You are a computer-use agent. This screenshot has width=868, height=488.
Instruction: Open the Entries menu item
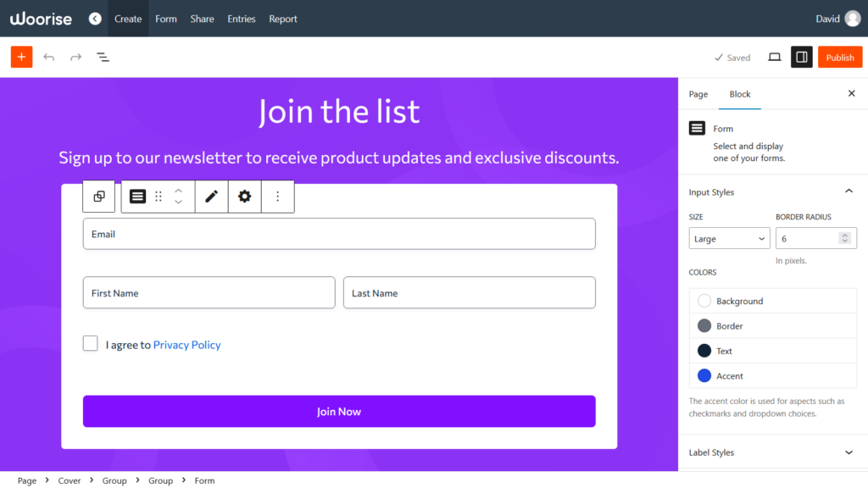pos(241,18)
